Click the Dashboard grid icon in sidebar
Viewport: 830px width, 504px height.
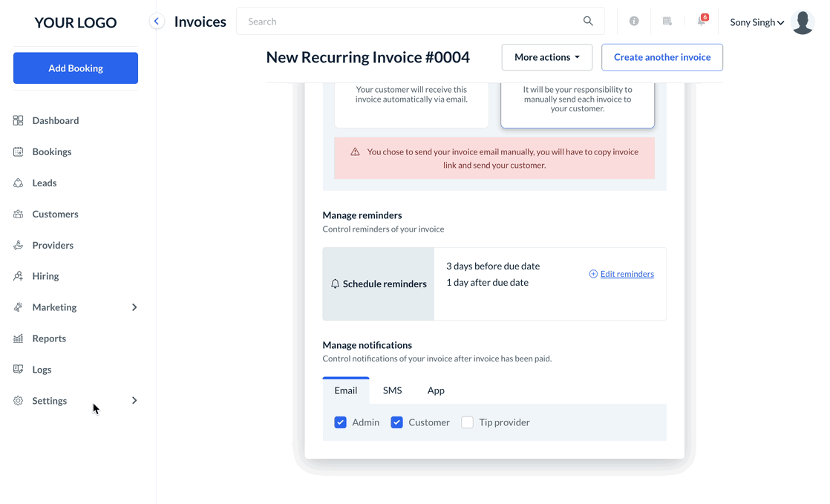point(18,121)
